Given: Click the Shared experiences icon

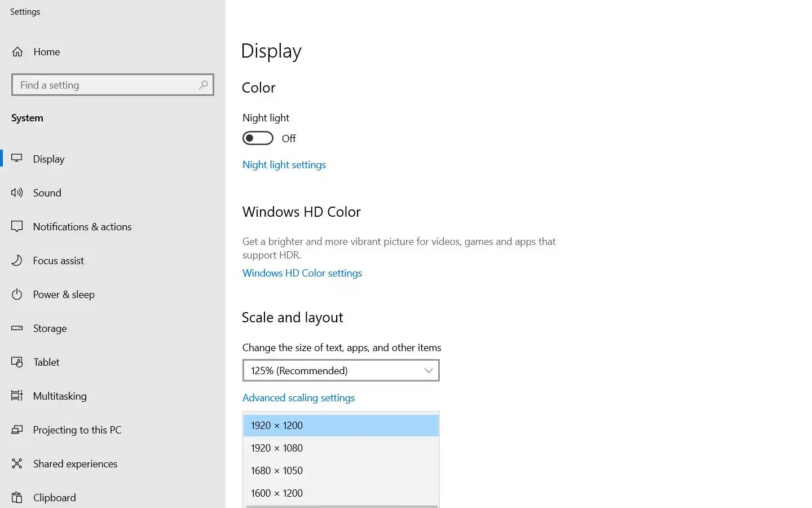Looking at the screenshot, I should tap(17, 464).
